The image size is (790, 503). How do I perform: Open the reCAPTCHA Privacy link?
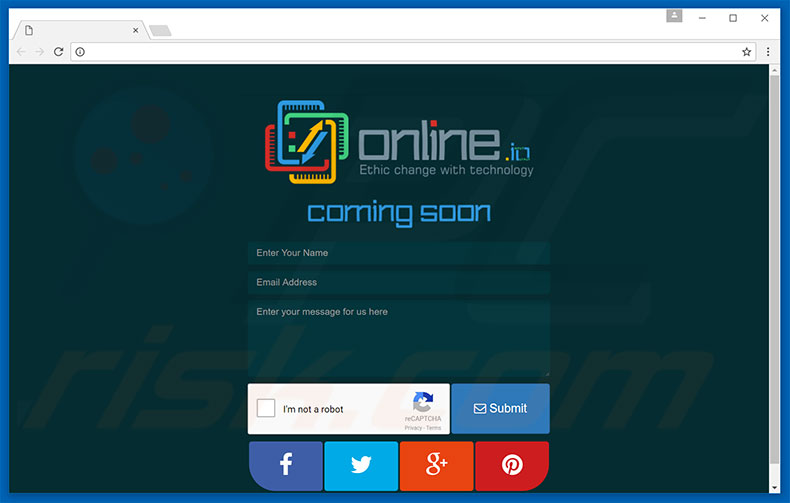(413, 428)
